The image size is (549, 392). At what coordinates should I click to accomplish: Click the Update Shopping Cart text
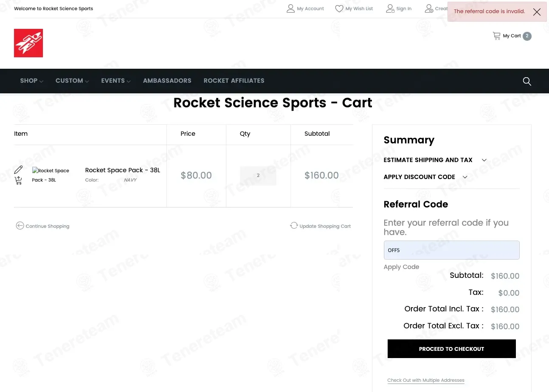[325, 226]
